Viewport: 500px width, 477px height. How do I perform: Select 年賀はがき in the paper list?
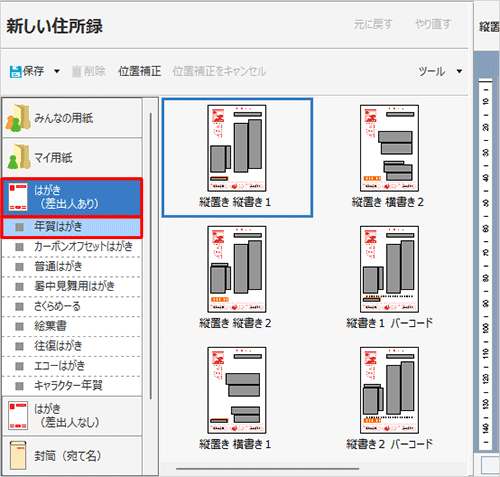(x=72, y=227)
